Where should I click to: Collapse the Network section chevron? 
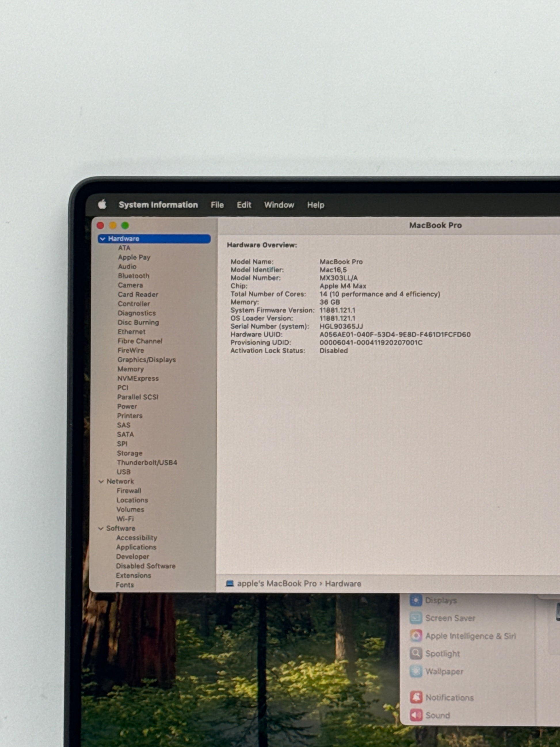pos(101,481)
